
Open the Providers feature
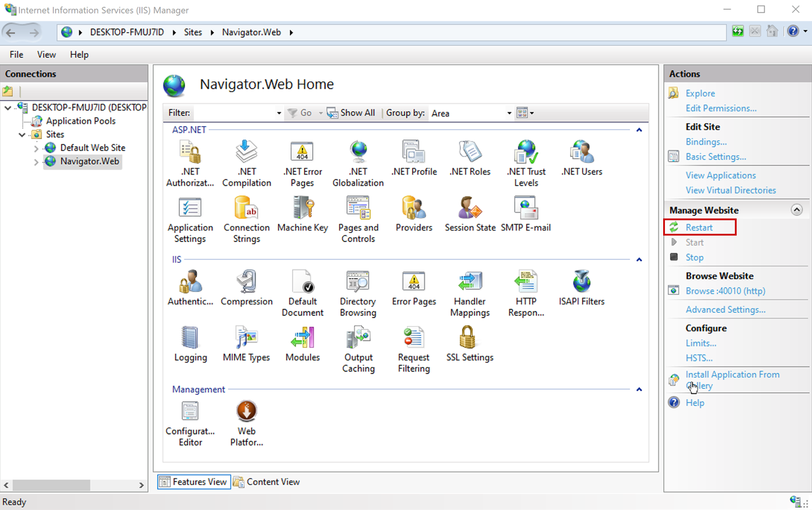click(414, 214)
